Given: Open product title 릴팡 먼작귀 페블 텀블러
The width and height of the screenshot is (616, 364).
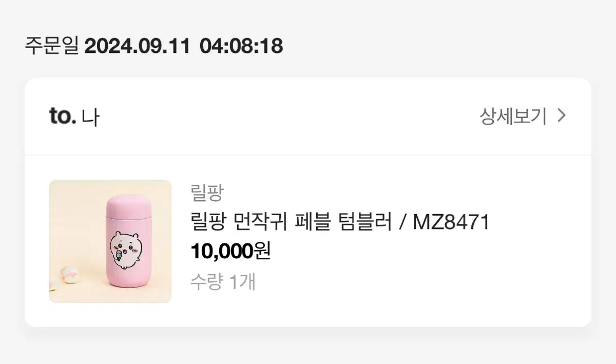Looking at the screenshot, I should (x=291, y=222).
